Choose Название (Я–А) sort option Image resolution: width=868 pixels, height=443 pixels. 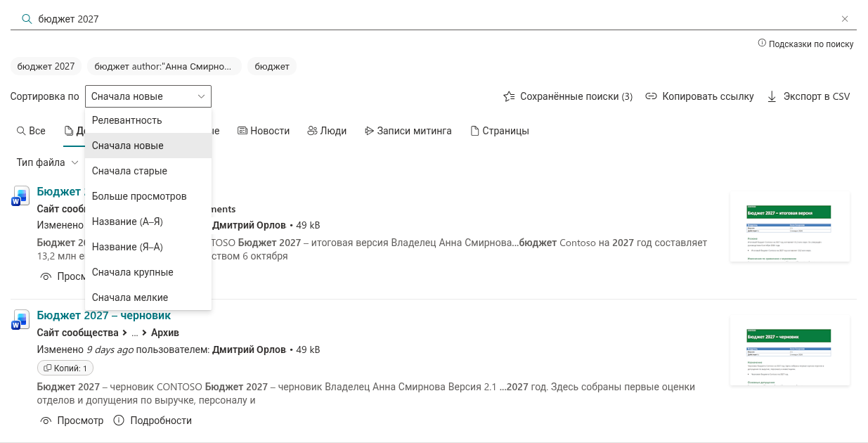pyautogui.click(x=148, y=247)
